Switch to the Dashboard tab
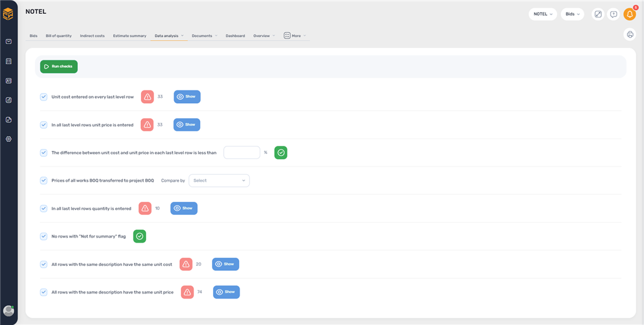644x325 pixels. coord(235,36)
